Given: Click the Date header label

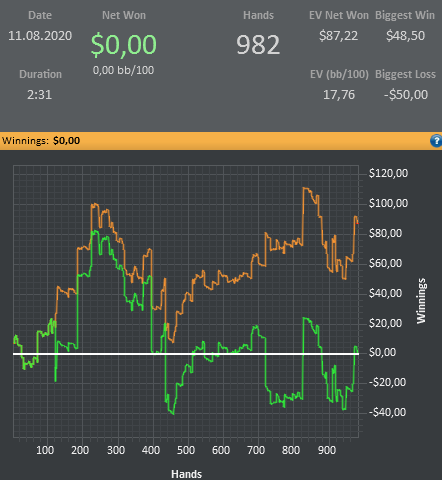Looking at the screenshot, I should click(40, 15).
